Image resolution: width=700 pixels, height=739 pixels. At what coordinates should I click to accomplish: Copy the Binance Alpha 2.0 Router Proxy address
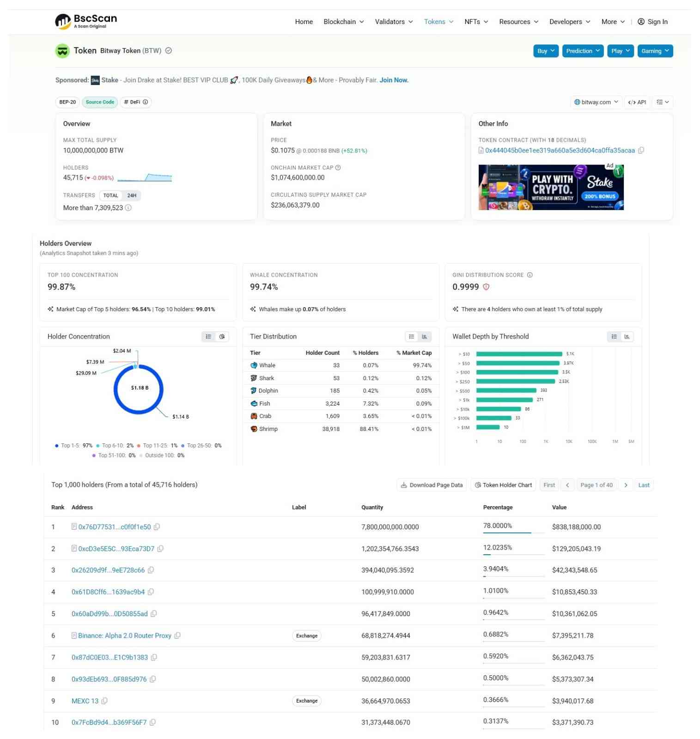tap(177, 636)
